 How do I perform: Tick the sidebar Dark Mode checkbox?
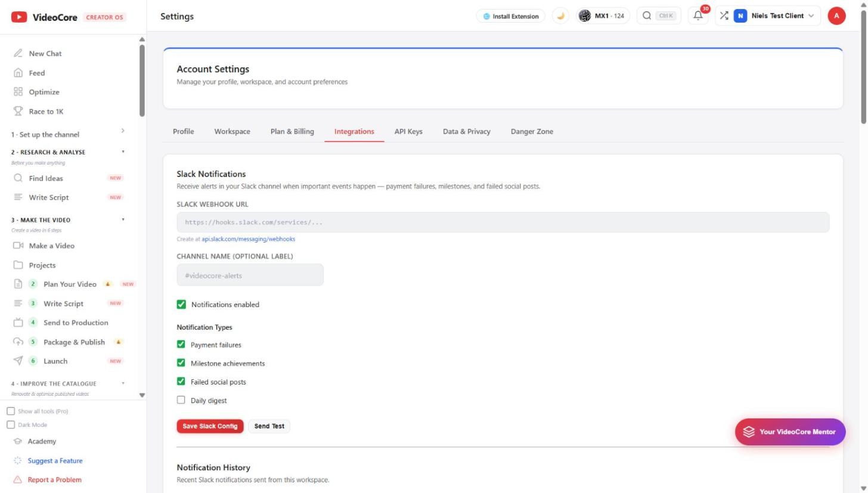tap(11, 425)
